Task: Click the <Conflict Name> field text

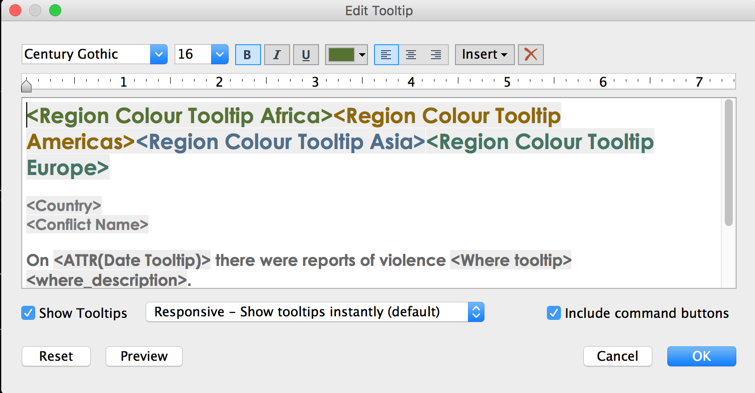Action: coord(88,224)
